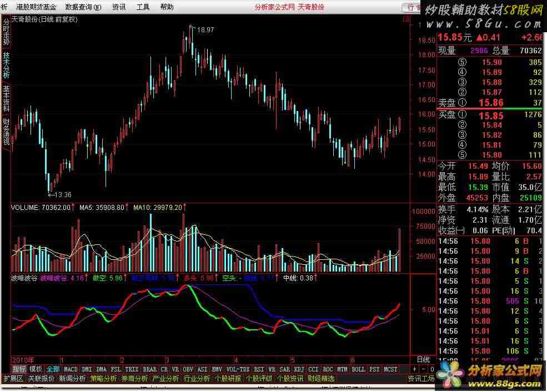The image size is (547, 392).
Task: Open the 个股评级 tab
Action: point(259,379)
